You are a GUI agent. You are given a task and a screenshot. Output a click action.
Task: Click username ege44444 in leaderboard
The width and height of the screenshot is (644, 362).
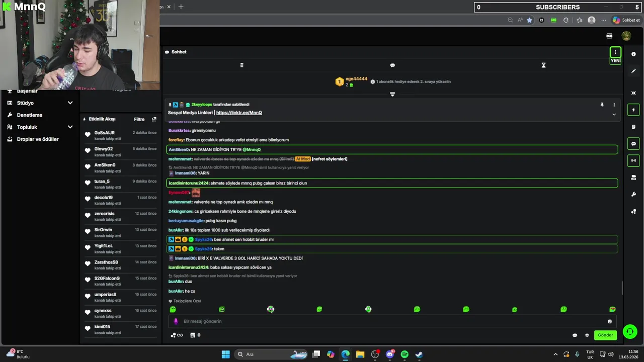(x=356, y=79)
